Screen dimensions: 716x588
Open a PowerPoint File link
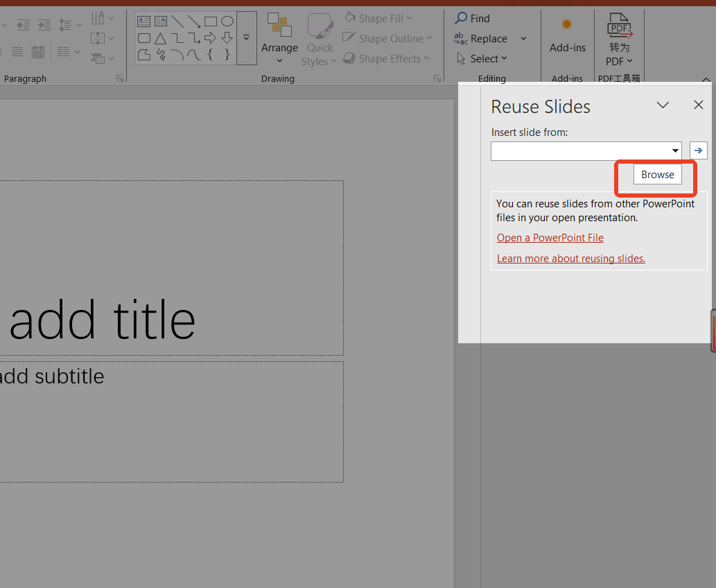click(x=550, y=237)
